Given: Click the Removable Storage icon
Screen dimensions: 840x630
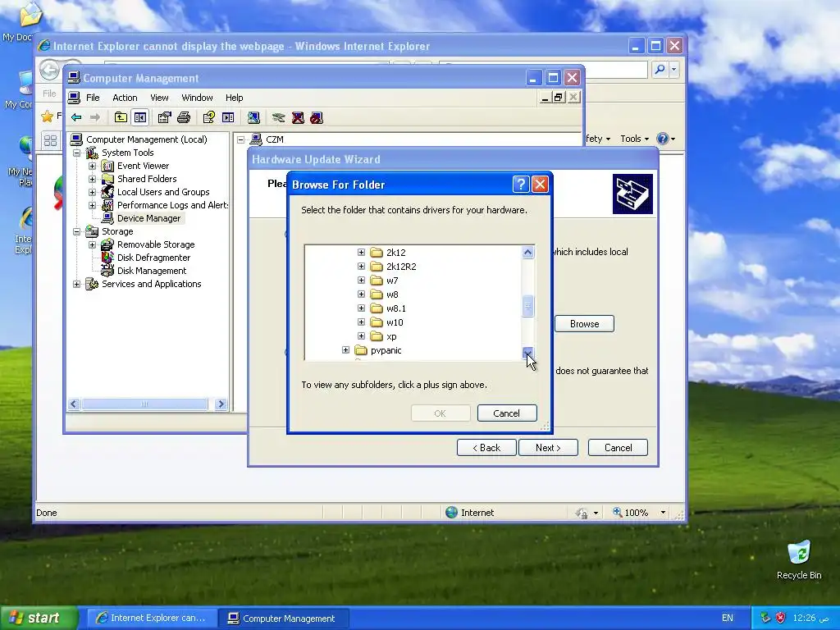Looking at the screenshot, I should [x=107, y=244].
